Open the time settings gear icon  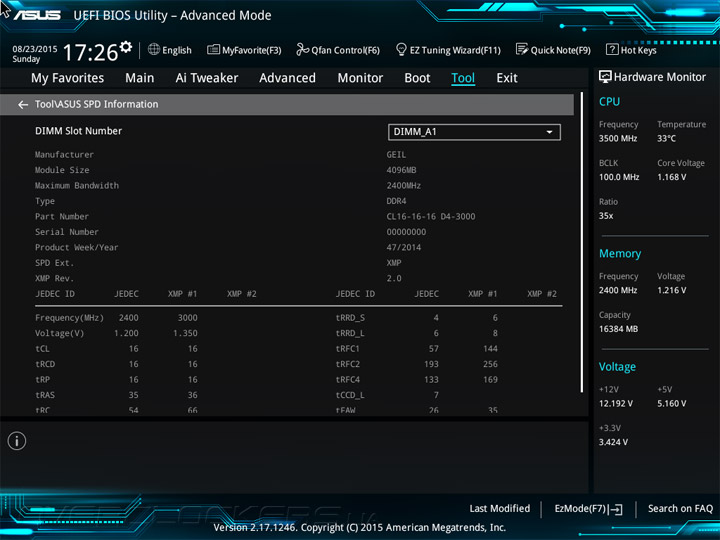tap(126, 46)
